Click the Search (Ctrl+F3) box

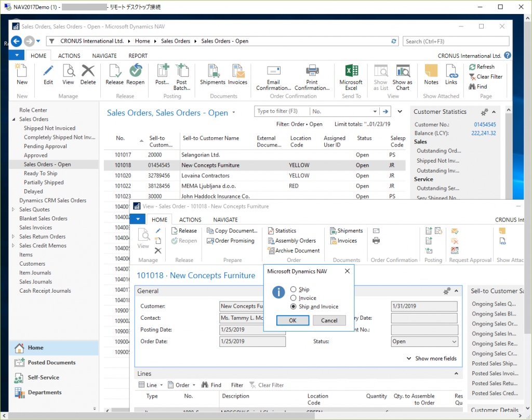tap(456, 42)
